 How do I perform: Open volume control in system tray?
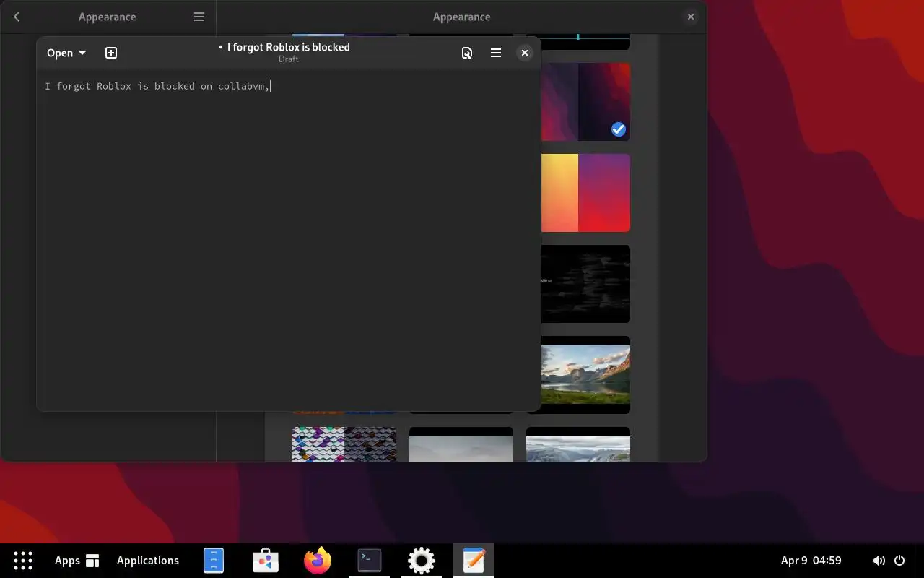pyautogui.click(x=879, y=561)
